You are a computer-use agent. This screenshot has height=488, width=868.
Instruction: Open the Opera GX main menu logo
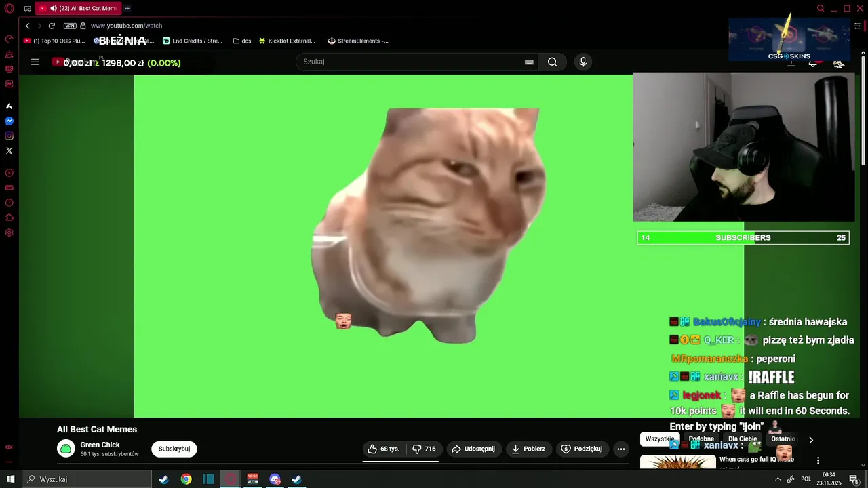click(x=9, y=8)
